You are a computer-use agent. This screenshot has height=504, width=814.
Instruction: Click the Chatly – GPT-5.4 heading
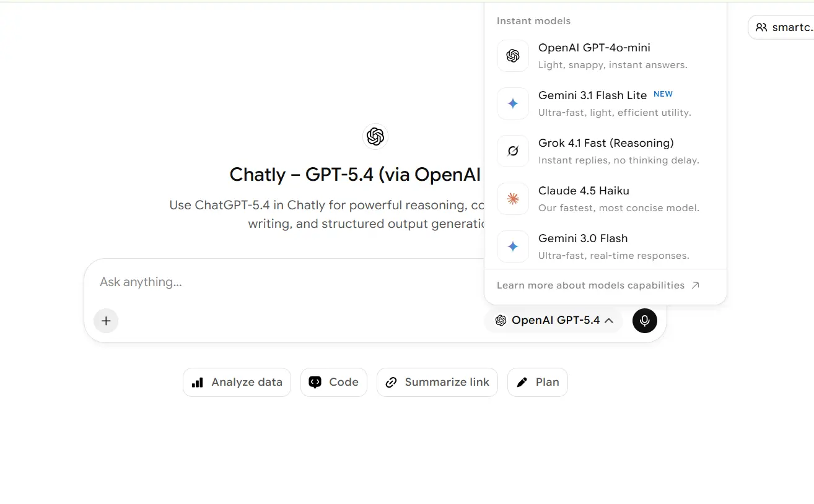(356, 175)
